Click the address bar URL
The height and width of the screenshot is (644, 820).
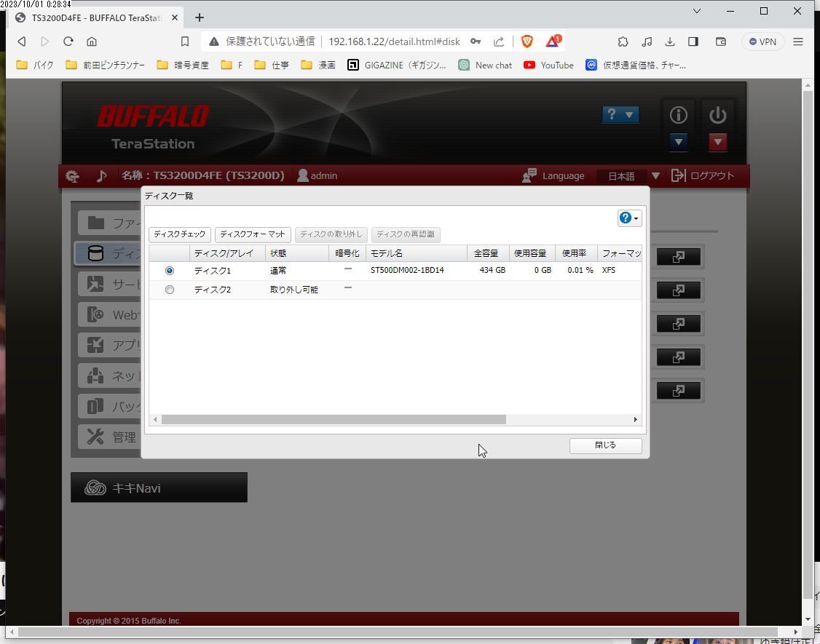point(394,41)
